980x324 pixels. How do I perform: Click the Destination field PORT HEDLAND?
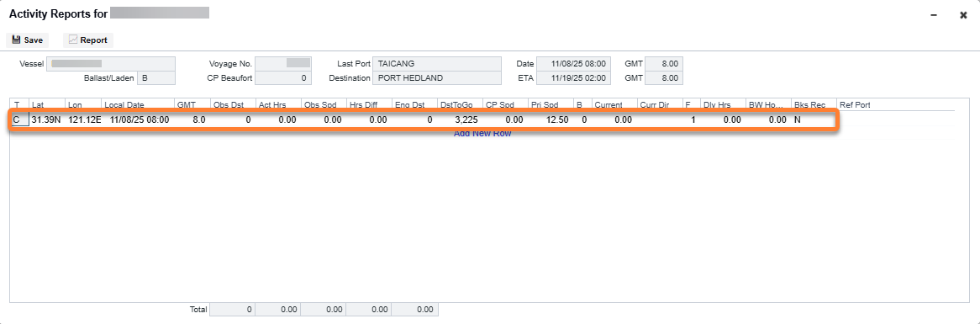pyautogui.click(x=437, y=78)
